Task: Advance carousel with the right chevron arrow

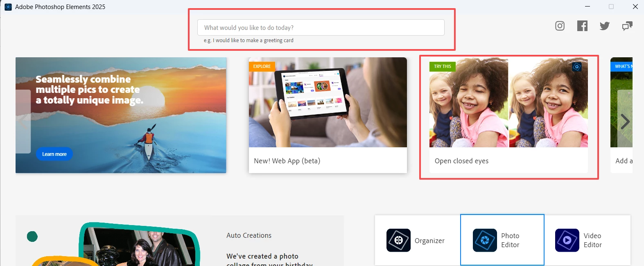Action: 625,122
